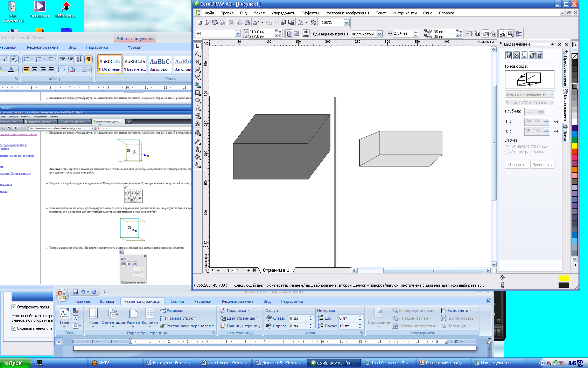This screenshot has height=368, width=588.
Task: Click Import icon in CorelDRAW toolbar
Action: point(283,22)
